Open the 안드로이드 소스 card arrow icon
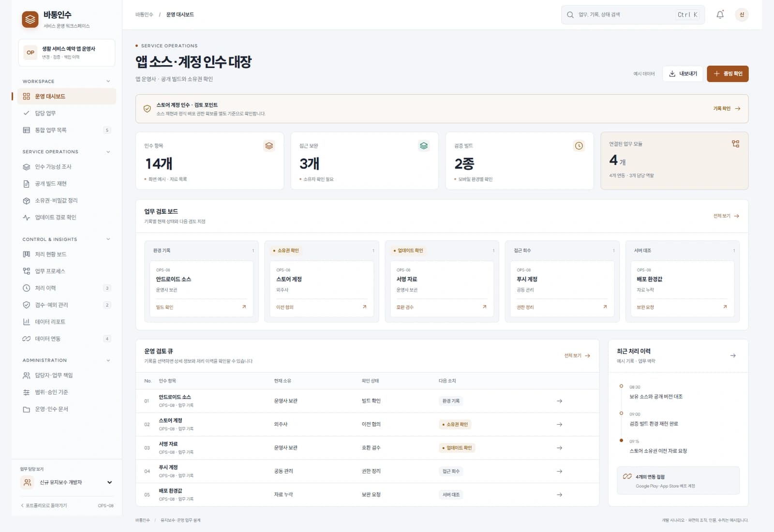This screenshot has height=532, width=774. point(244,307)
